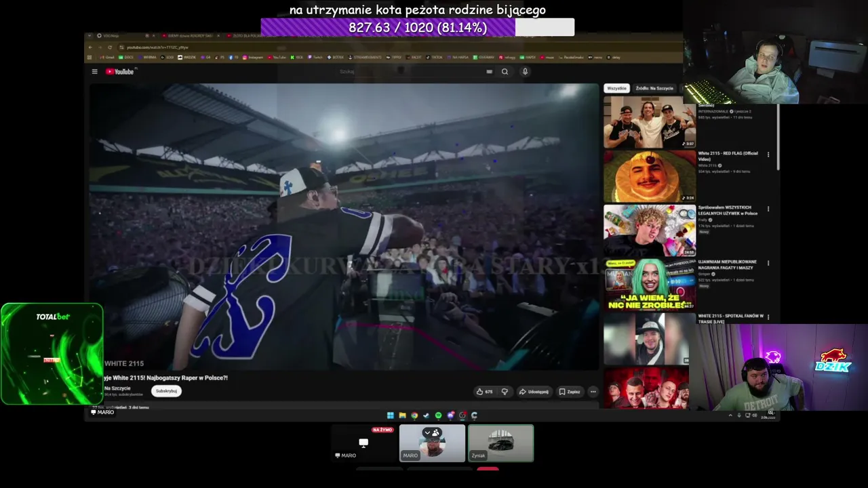The image size is (868, 488).
Task: Open more options for SPOTKAŁ FANÓW video
Action: click(x=768, y=317)
